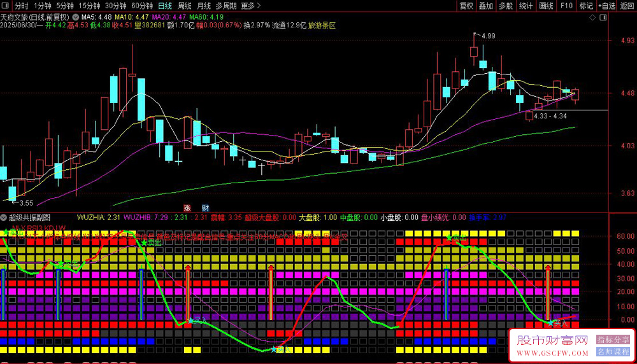Switch to 月线 monthly chart tab
Viewport: 637px width, 364px height.
click(x=204, y=6)
